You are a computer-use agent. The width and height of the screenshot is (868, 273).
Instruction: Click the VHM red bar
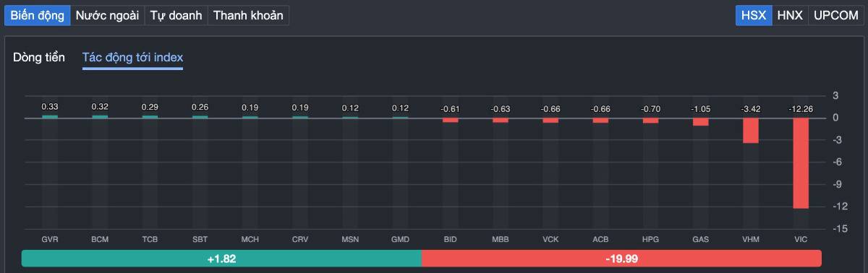tap(750, 131)
